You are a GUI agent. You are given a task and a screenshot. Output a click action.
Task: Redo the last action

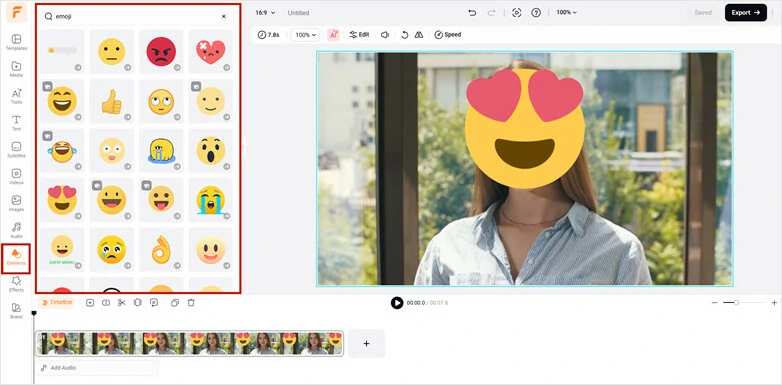491,13
